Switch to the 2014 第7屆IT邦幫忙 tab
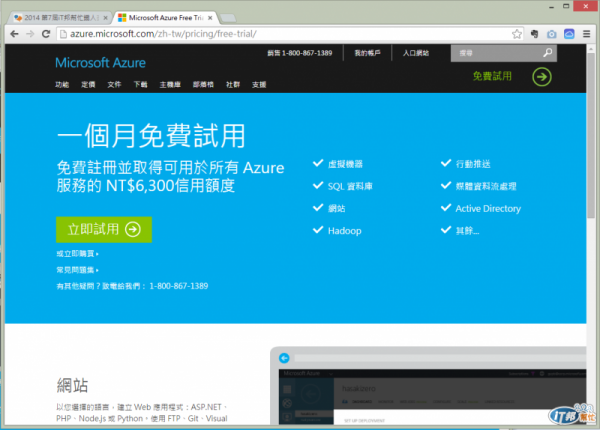 click(x=60, y=18)
